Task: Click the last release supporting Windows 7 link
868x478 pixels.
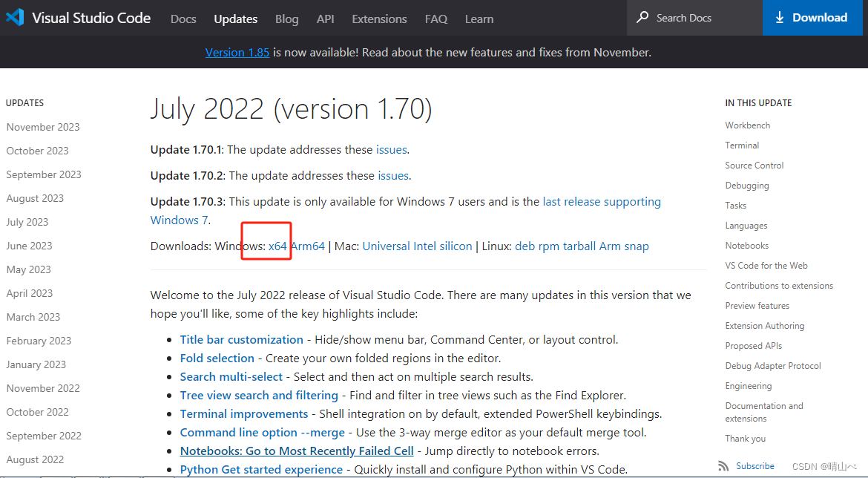Action: pos(601,201)
